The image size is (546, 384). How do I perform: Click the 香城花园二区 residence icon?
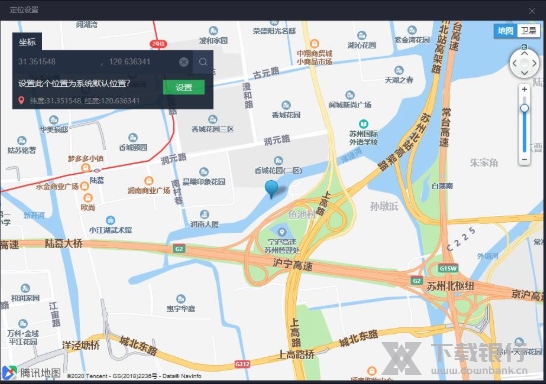coord(213,119)
